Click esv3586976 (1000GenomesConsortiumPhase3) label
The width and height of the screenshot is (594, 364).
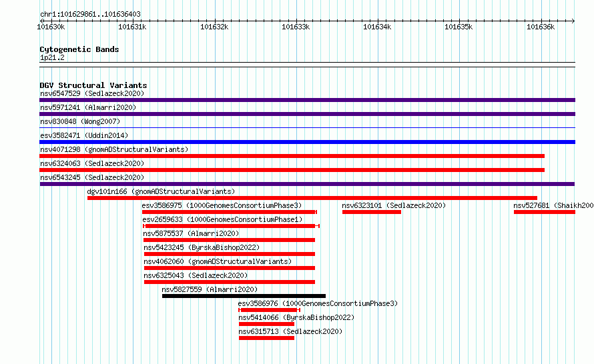[318, 303]
